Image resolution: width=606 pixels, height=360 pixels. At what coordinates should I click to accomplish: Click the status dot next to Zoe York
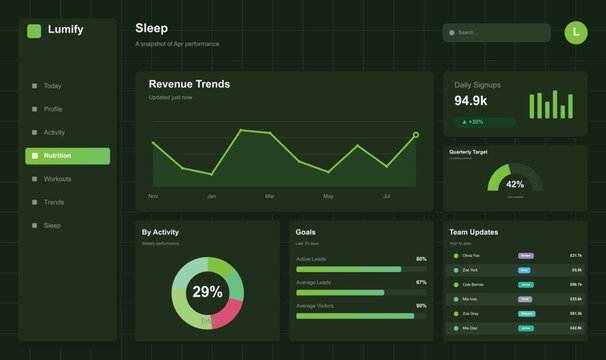[x=456, y=270]
